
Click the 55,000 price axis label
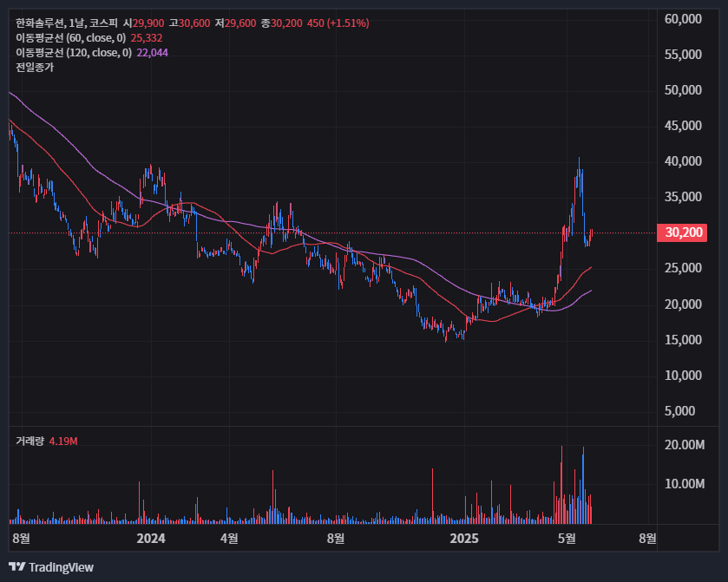click(683, 55)
